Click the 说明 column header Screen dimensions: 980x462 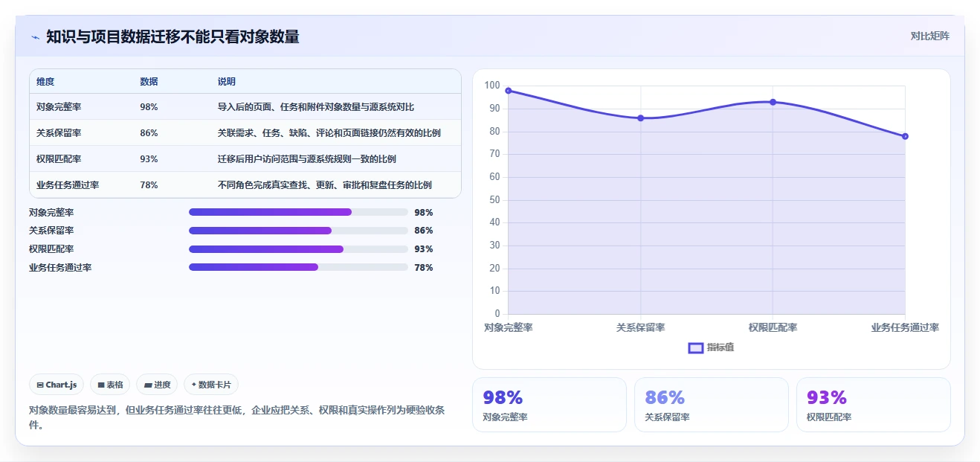tap(227, 82)
